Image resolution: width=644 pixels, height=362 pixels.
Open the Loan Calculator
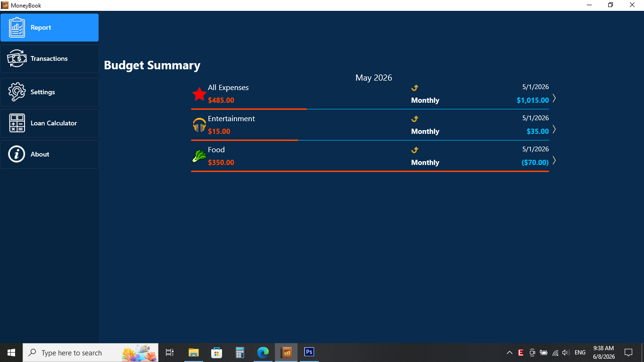point(50,123)
